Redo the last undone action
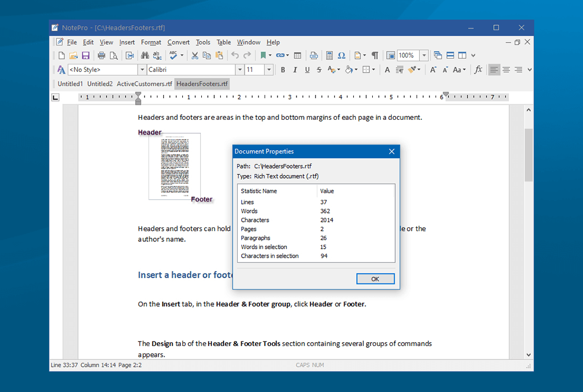This screenshot has width=583, height=392. [x=247, y=56]
